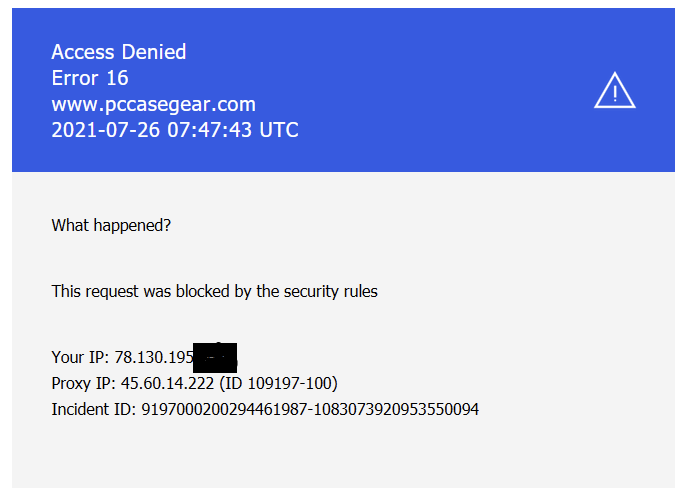The image size is (685, 500).
Task: Select the 78.130.195 address digits
Action: click(x=153, y=357)
